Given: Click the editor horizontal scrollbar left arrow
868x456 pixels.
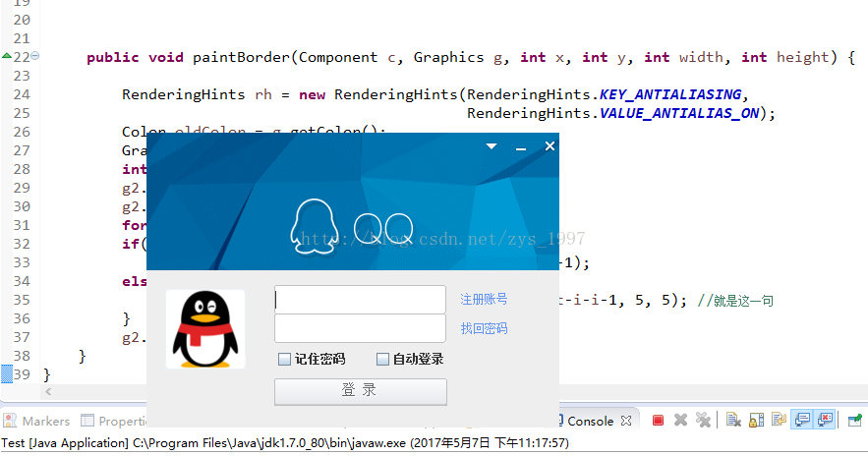Looking at the screenshot, I should click(x=48, y=392).
